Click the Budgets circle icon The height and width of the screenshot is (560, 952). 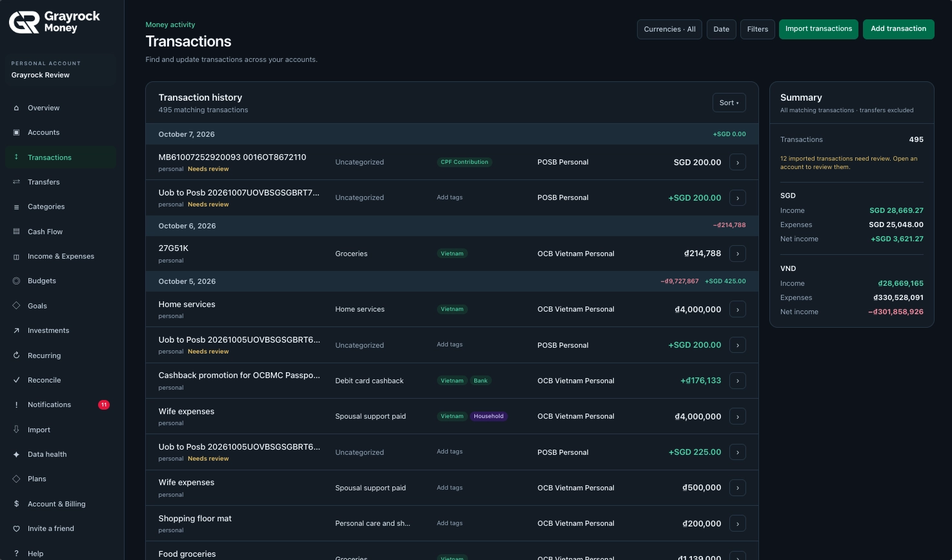16,281
